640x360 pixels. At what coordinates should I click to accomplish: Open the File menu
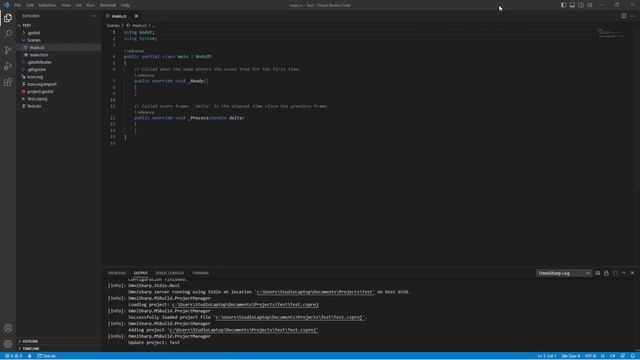coord(18,5)
